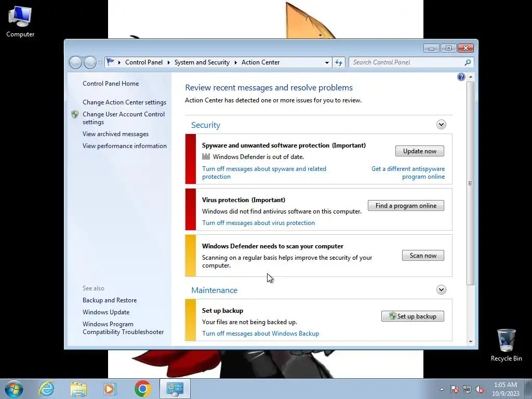Click the Update now button

click(x=420, y=151)
